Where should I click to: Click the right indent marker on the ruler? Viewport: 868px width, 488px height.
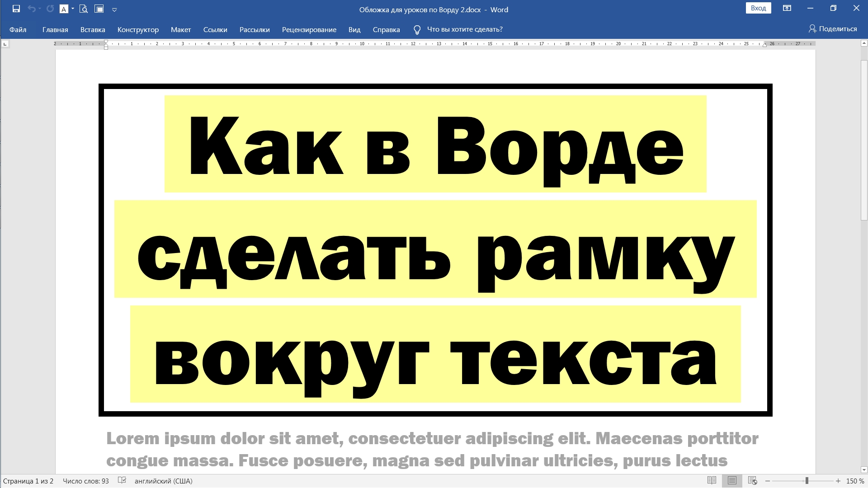pos(764,45)
